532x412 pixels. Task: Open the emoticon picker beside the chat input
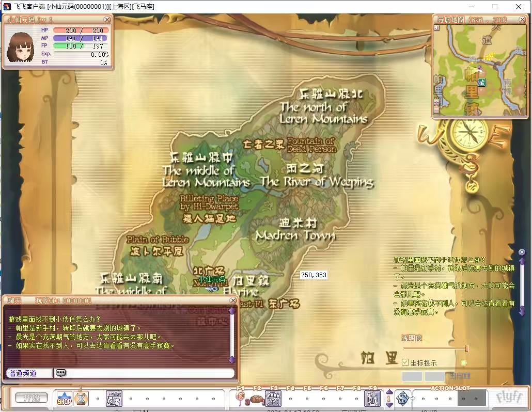[x=62, y=373]
